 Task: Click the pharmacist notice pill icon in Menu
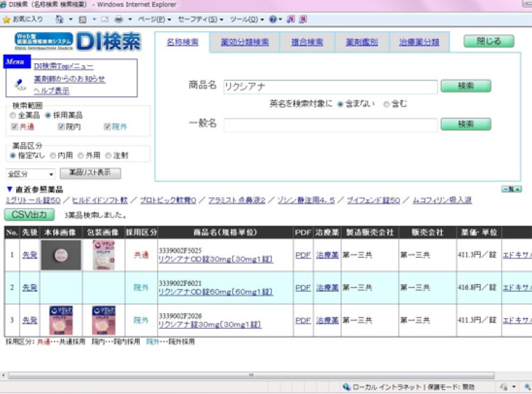click(20, 83)
